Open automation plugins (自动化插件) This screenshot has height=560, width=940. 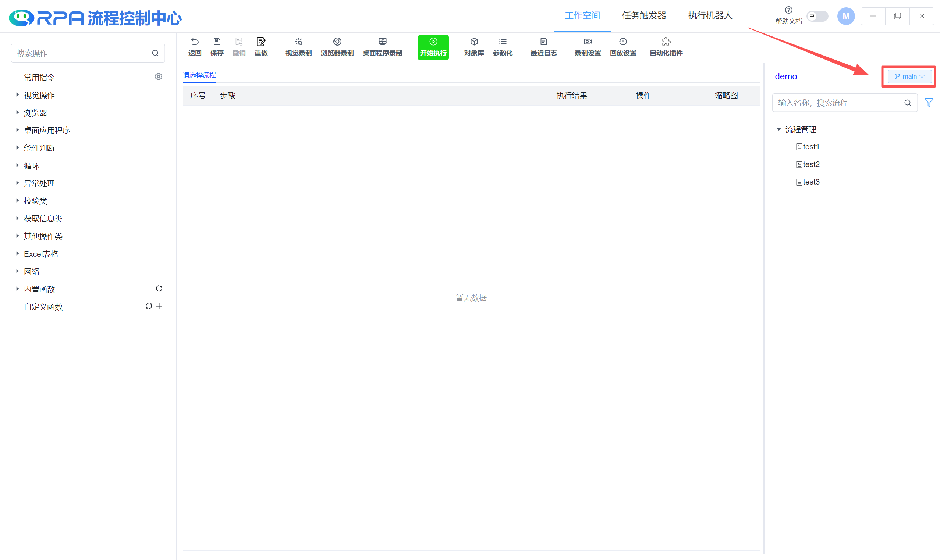tap(666, 46)
